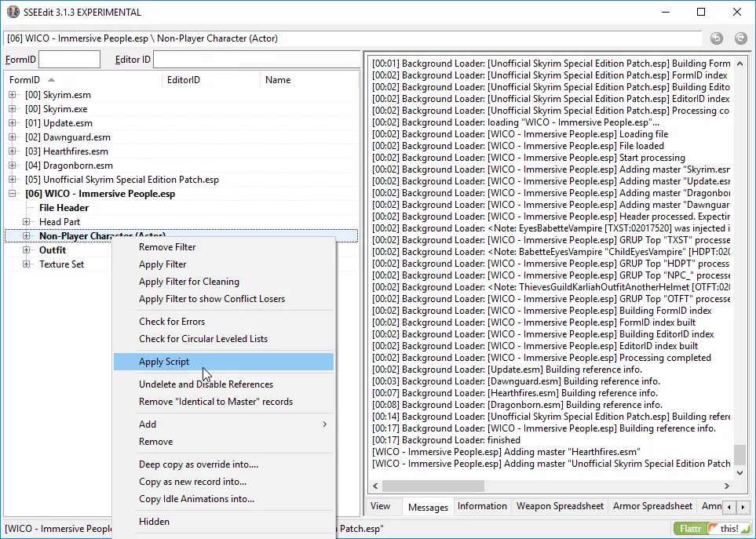
Task: Sort by the EditorID column header
Action: [x=211, y=80]
